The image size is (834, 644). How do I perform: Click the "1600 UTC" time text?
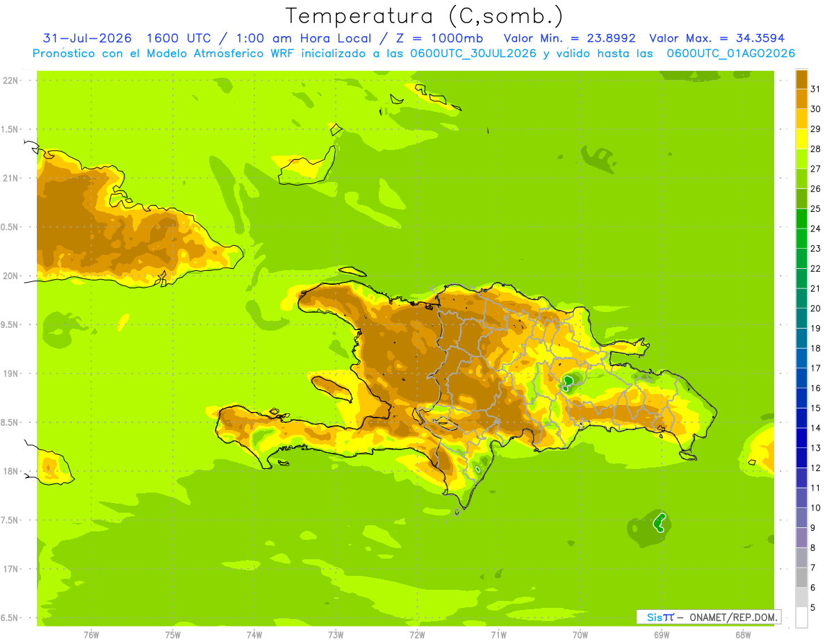(180, 38)
